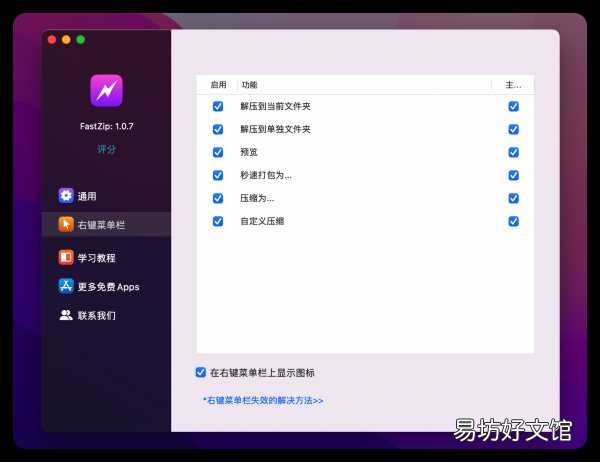
Task: Open 右键菜单栏失效的解决方法 link
Action: click(x=263, y=400)
